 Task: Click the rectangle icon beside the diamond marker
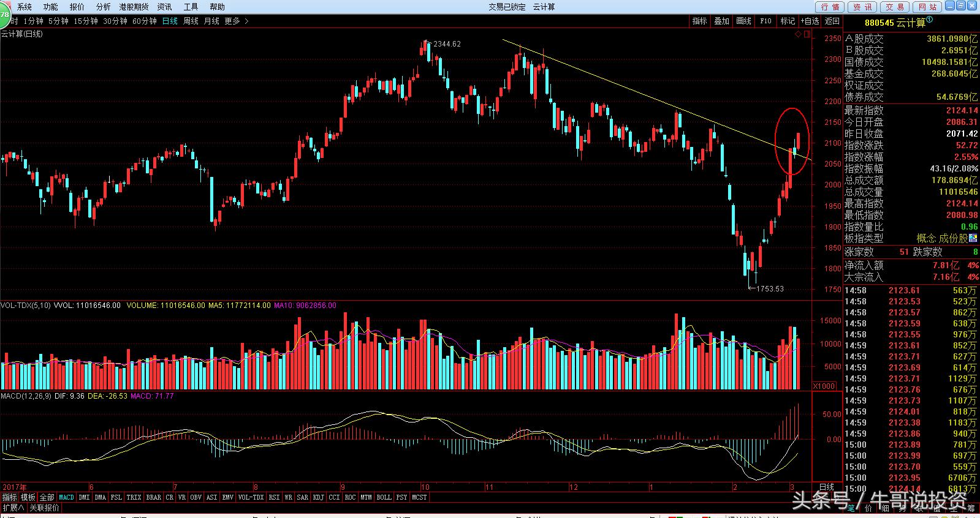(807, 34)
